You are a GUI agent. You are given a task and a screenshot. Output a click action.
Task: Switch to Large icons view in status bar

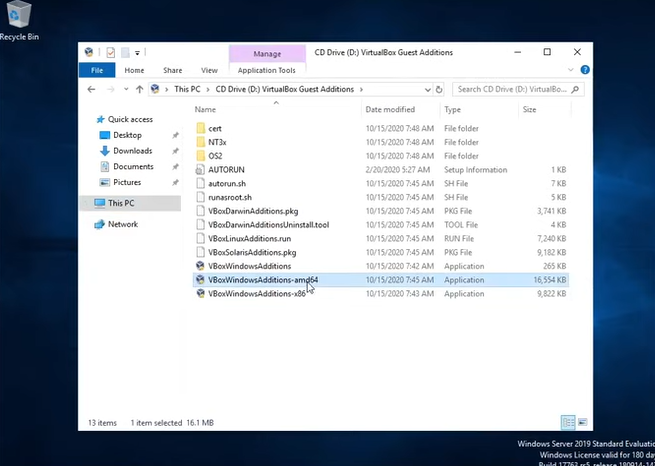(582, 423)
